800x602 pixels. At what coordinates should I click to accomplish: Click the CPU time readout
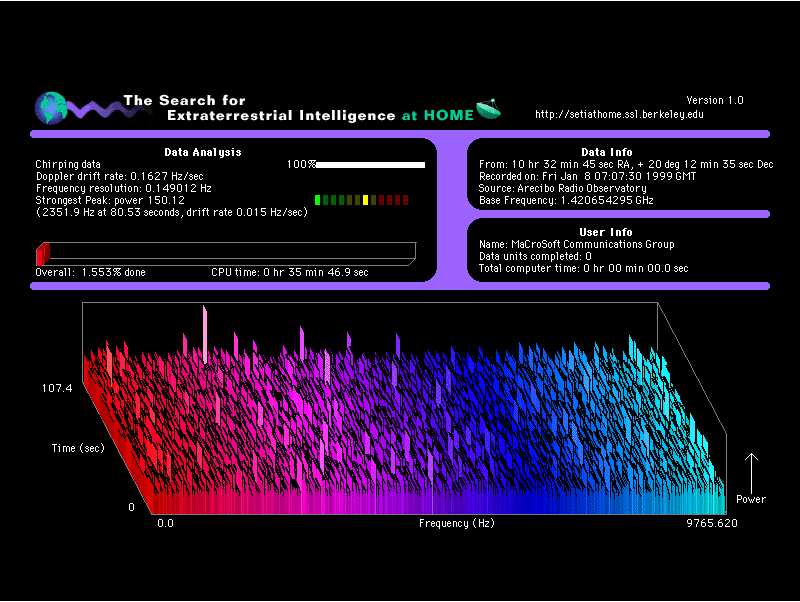coord(289,272)
